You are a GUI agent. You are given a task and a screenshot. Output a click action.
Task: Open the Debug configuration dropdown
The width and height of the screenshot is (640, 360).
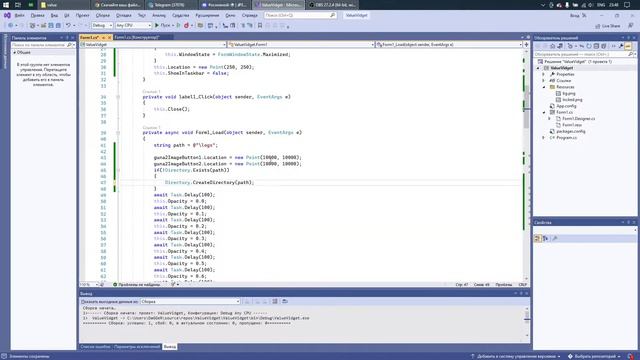(102, 25)
